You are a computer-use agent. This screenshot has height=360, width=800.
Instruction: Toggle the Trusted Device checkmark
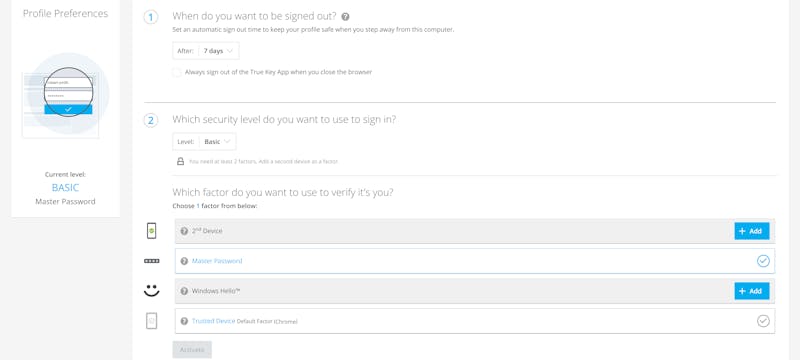point(763,321)
